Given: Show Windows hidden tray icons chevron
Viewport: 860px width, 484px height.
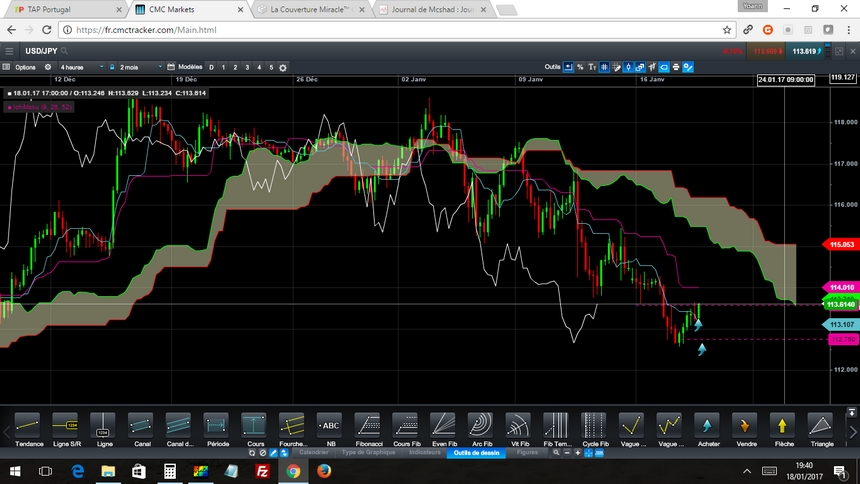Looking at the screenshot, I should (747, 471).
